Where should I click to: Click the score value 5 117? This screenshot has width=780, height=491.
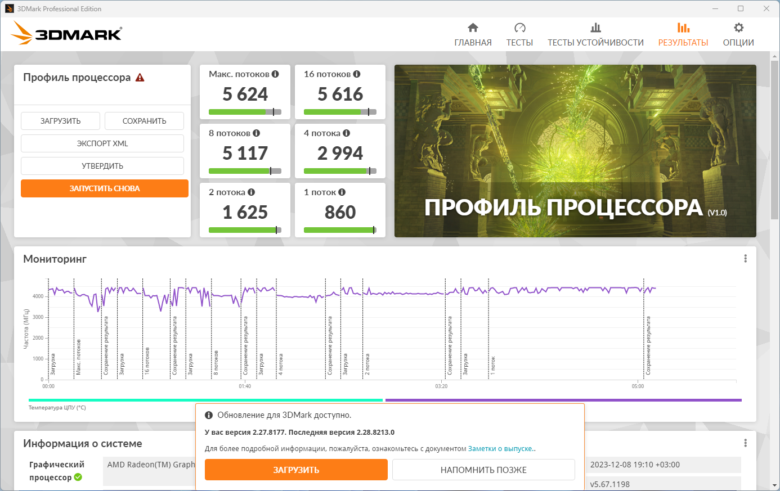[245, 153]
